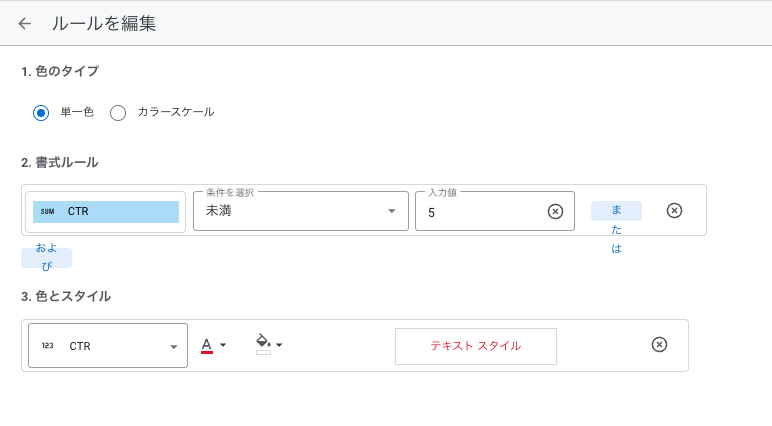772x426 pixels.
Task: Select the blue CTR metric chip
Action: (106, 212)
